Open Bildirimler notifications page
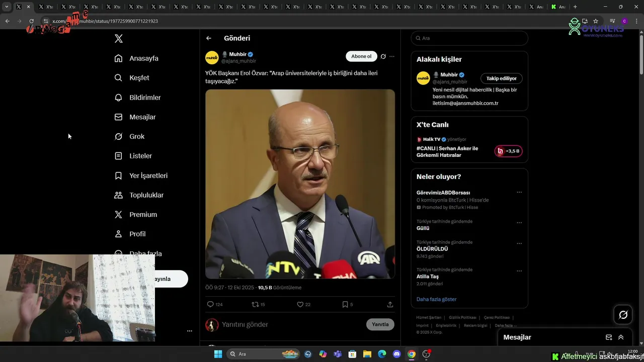Screen dimensions: 644x362 (x=137, y=98)
